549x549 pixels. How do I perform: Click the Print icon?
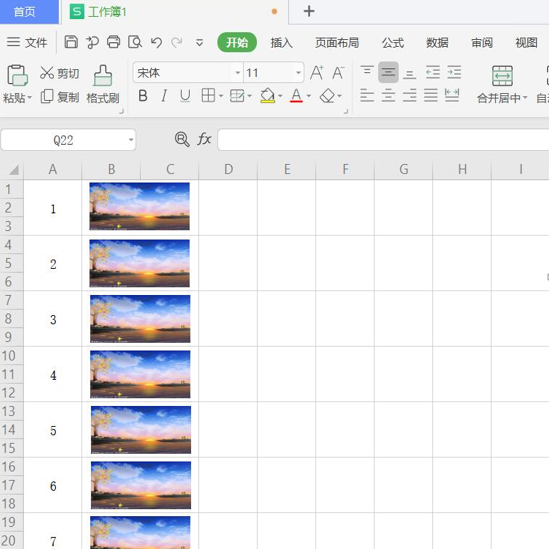(113, 42)
